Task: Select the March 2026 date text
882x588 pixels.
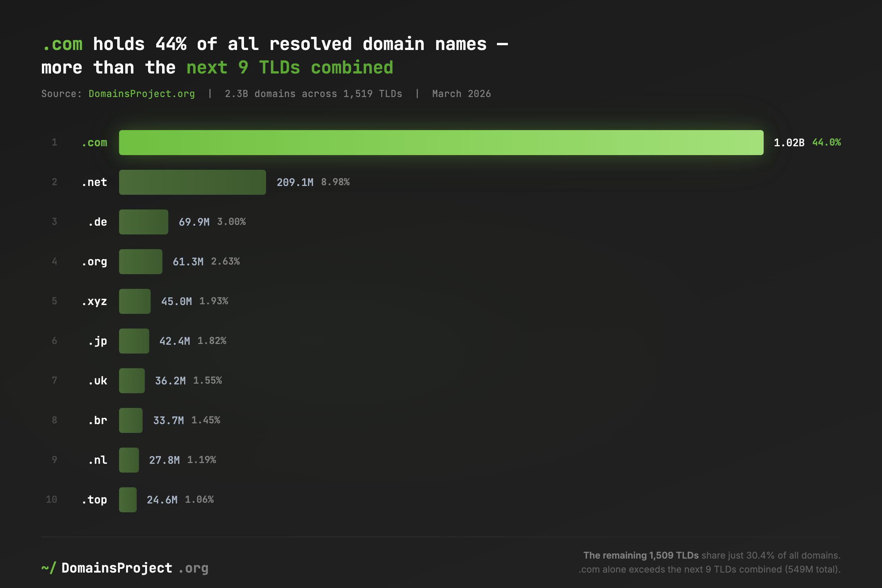Action: (x=461, y=94)
